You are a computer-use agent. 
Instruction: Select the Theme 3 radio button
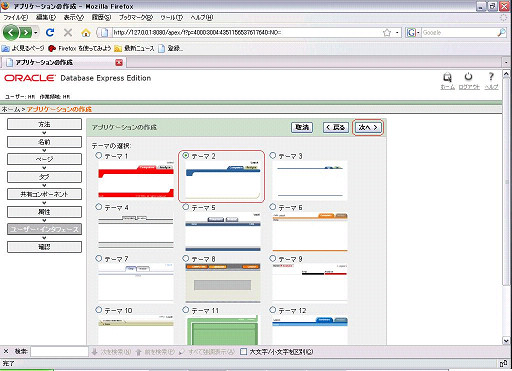tap(273, 155)
